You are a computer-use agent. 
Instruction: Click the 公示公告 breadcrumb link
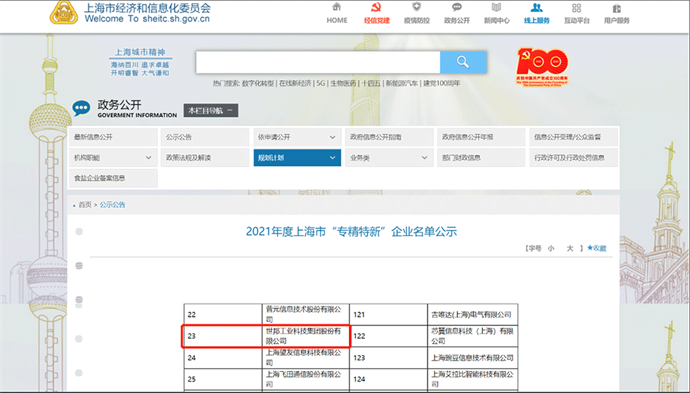(112, 205)
